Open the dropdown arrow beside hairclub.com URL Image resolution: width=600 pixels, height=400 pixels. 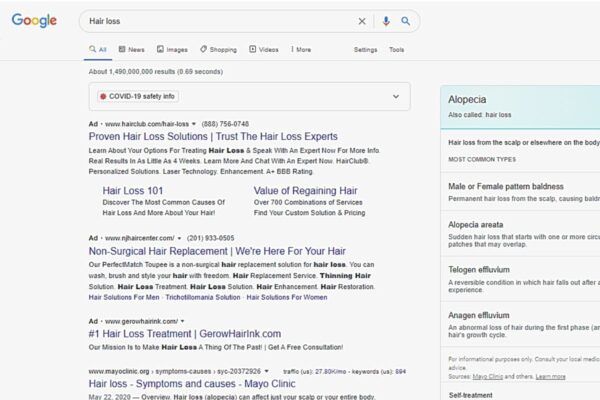pyautogui.click(x=194, y=124)
